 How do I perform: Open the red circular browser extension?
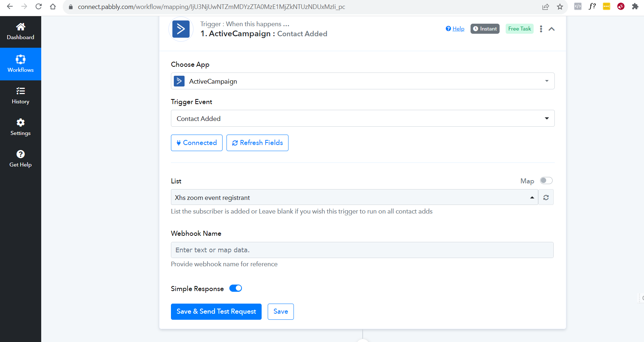(621, 6)
